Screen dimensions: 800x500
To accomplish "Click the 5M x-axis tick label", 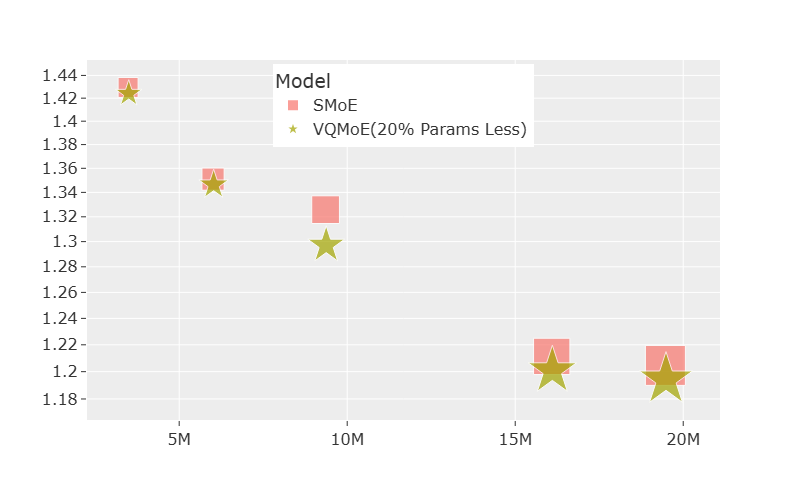I will click(179, 442).
